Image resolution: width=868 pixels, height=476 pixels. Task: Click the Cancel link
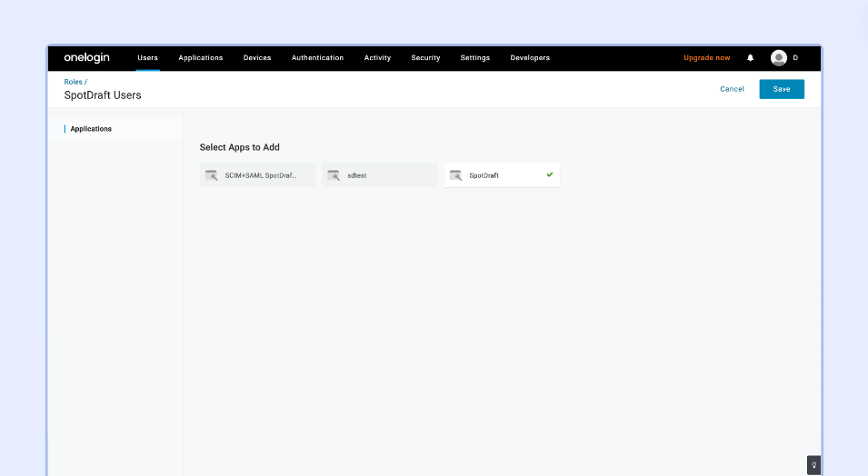[732, 89]
